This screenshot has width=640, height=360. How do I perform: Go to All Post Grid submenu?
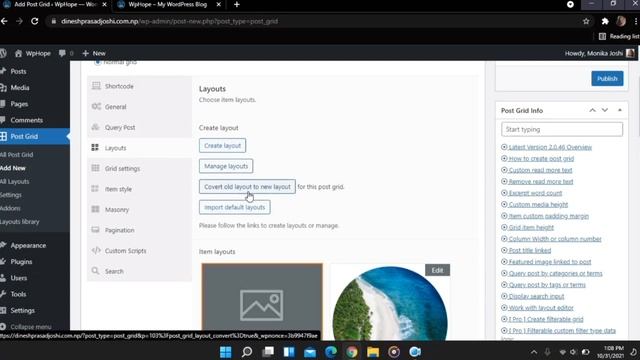pos(16,155)
